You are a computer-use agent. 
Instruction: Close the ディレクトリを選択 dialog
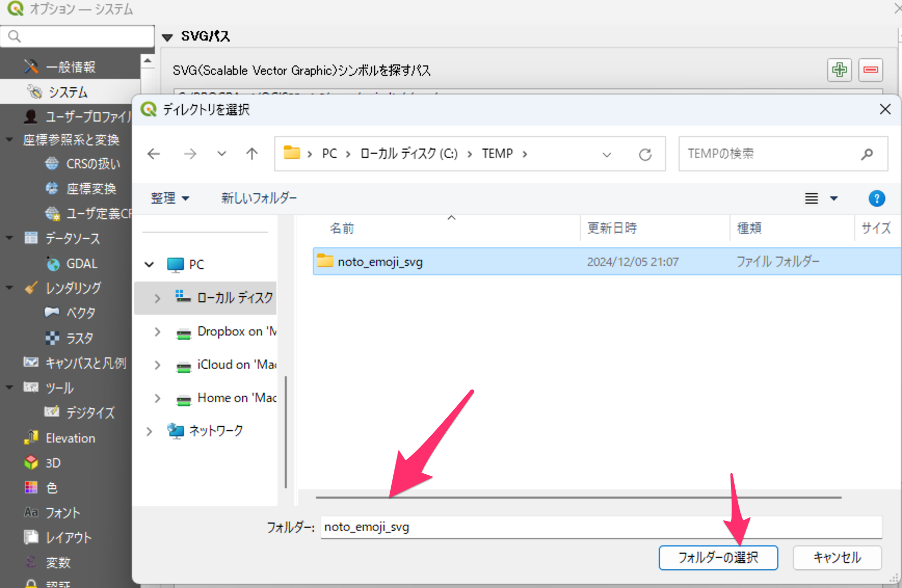pos(885,109)
